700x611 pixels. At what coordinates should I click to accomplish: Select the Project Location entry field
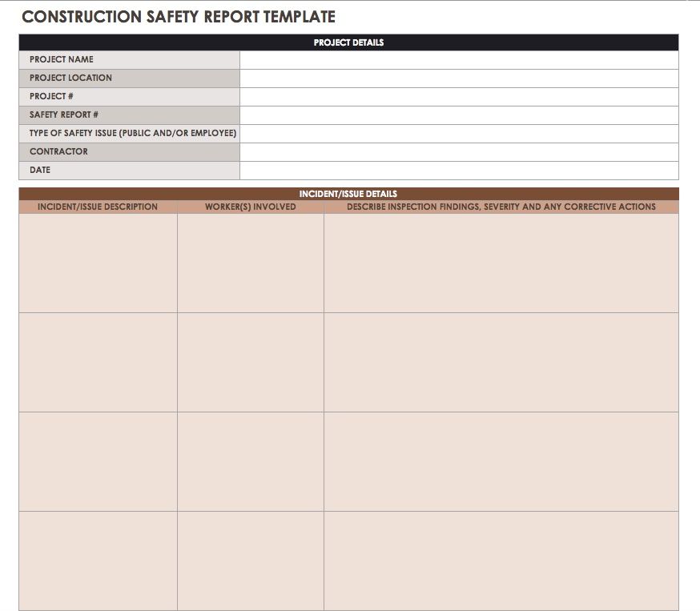[458, 78]
